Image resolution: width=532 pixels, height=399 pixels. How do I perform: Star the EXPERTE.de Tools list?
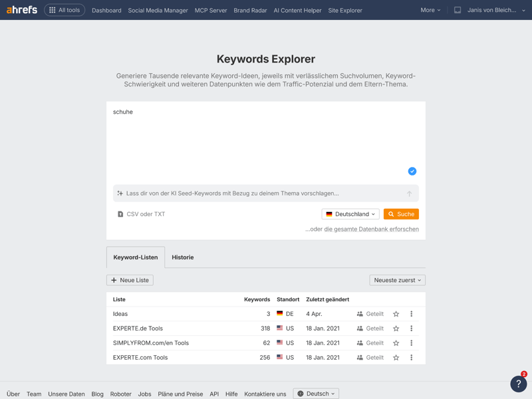(x=396, y=329)
